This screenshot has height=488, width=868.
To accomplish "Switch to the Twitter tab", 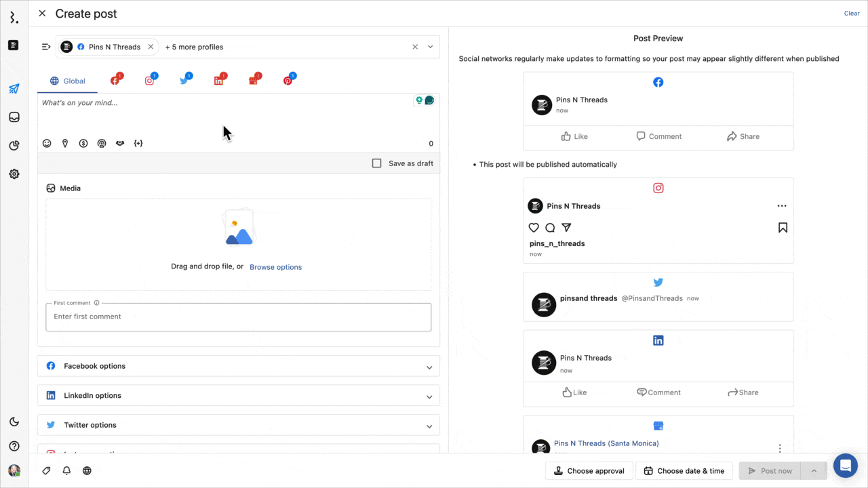I will (x=185, y=80).
